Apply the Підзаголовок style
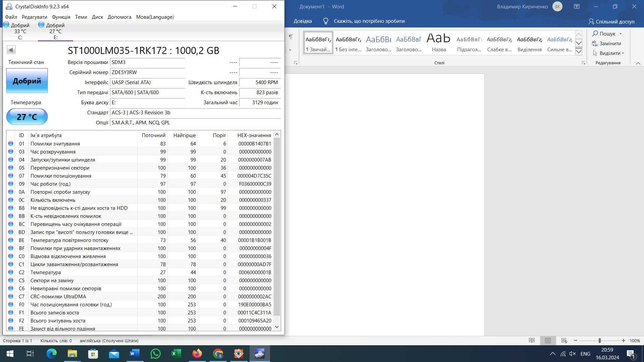 pos(469,43)
